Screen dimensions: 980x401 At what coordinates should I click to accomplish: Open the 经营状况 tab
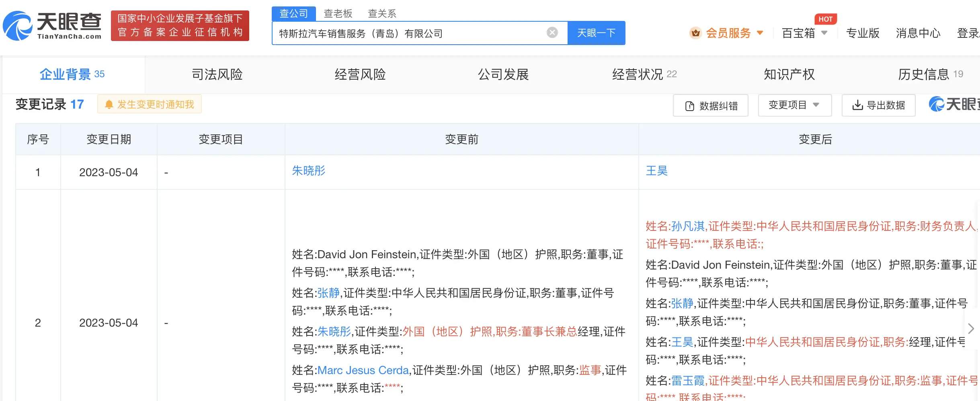pos(644,74)
